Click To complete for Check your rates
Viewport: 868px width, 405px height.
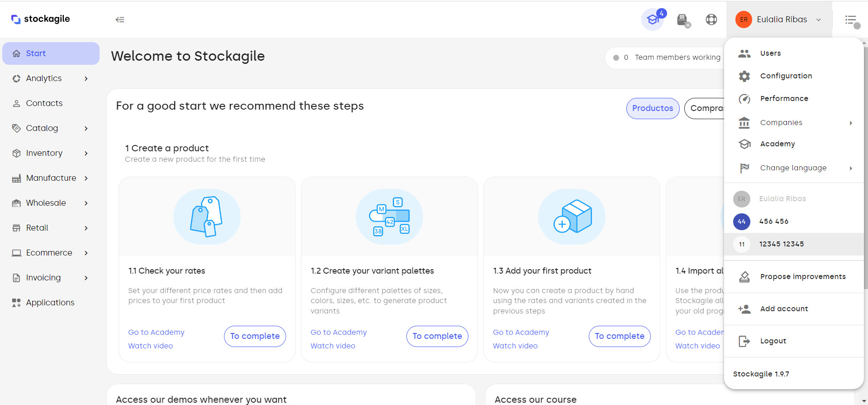[255, 336]
